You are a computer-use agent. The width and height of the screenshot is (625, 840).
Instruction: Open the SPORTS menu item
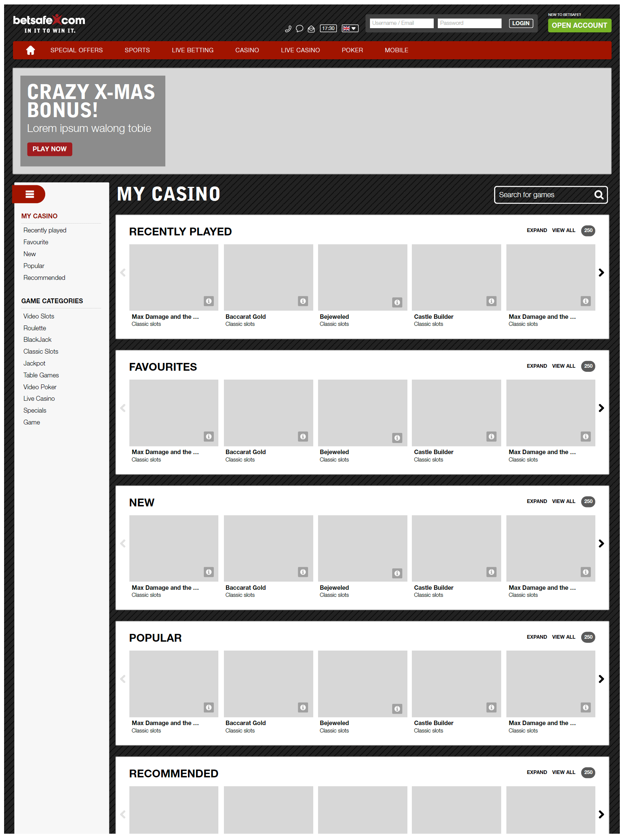coord(137,50)
